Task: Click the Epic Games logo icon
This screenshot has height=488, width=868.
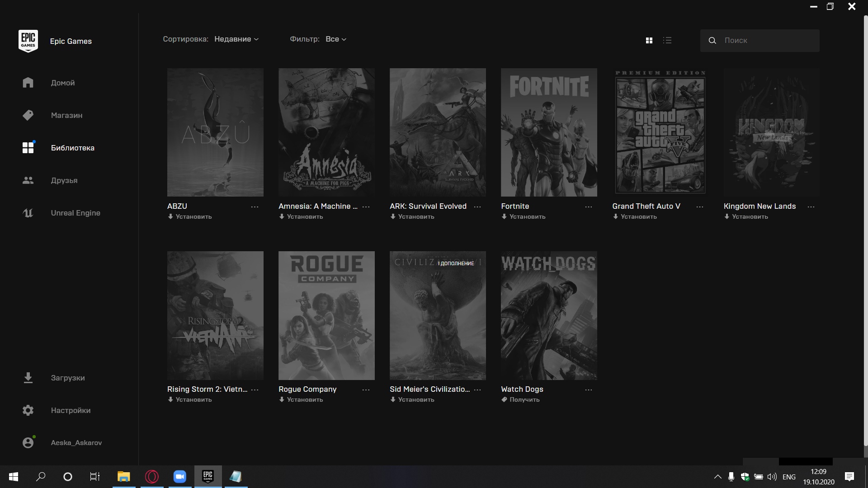Action: [x=28, y=41]
